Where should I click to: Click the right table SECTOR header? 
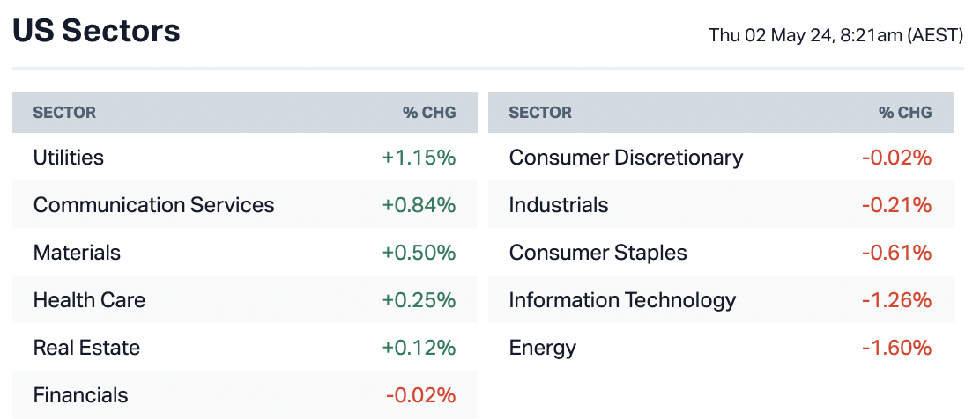[540, 113]
